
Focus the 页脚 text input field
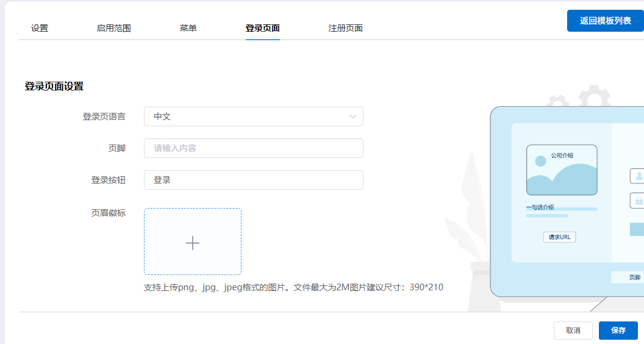[x=253, y=148]
